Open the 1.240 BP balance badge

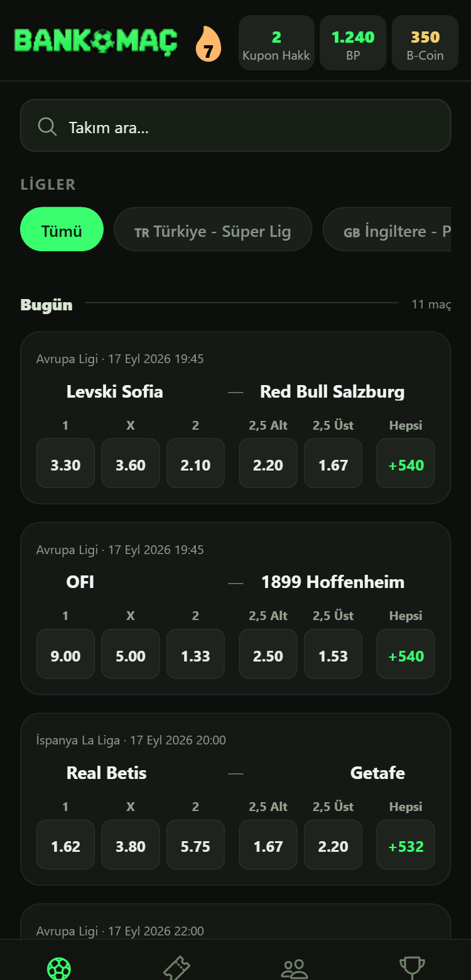pos(353,43)
